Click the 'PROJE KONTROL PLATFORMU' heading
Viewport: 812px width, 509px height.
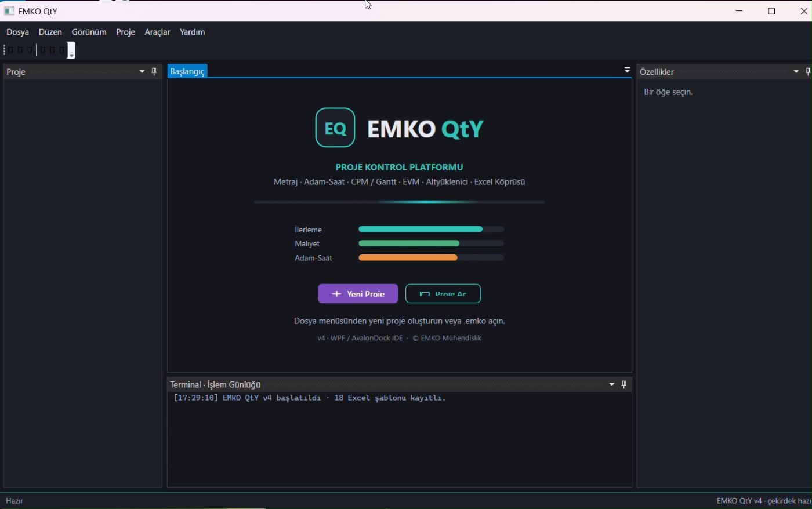[399, 167]
